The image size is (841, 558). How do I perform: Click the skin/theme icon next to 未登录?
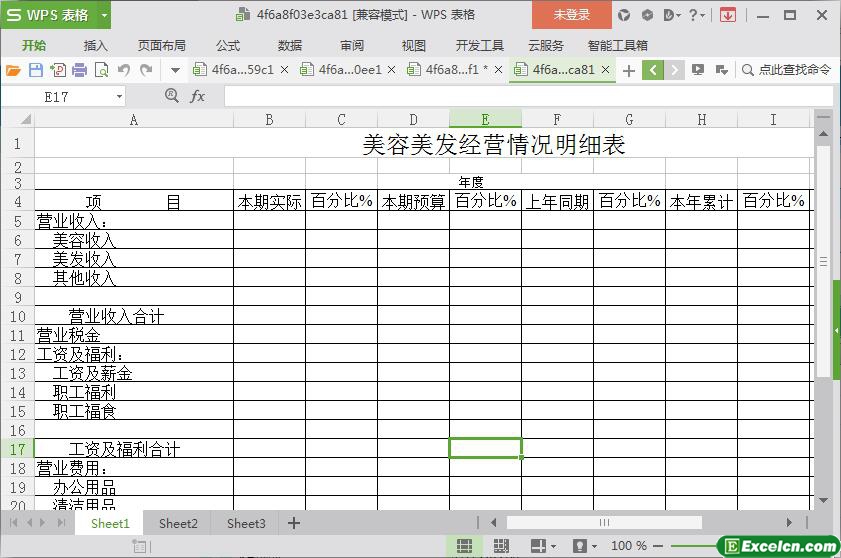pyautogui.click(x=624, y=15)
